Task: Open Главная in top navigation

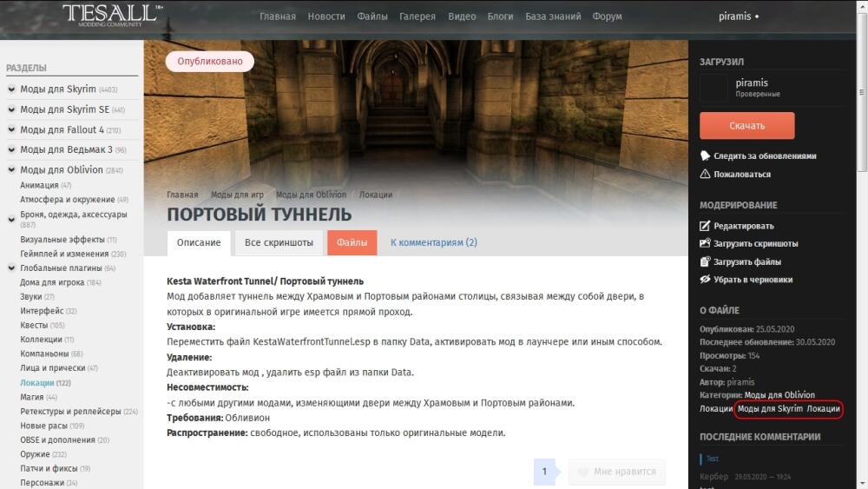Action: coord(278,16)
